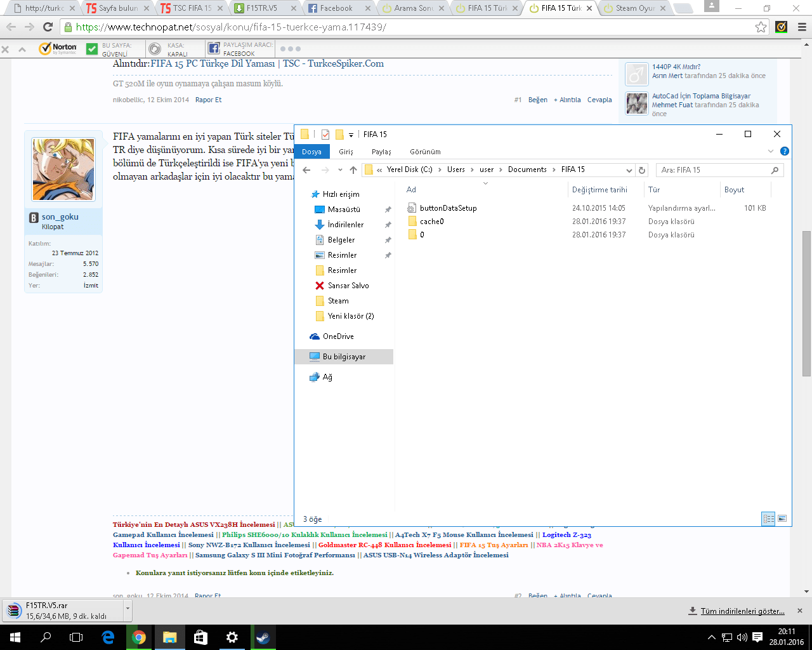This screenshot has width=812, height=650.
Task: Open the Paylaş ribbon tab
Action: pos(381,152)
